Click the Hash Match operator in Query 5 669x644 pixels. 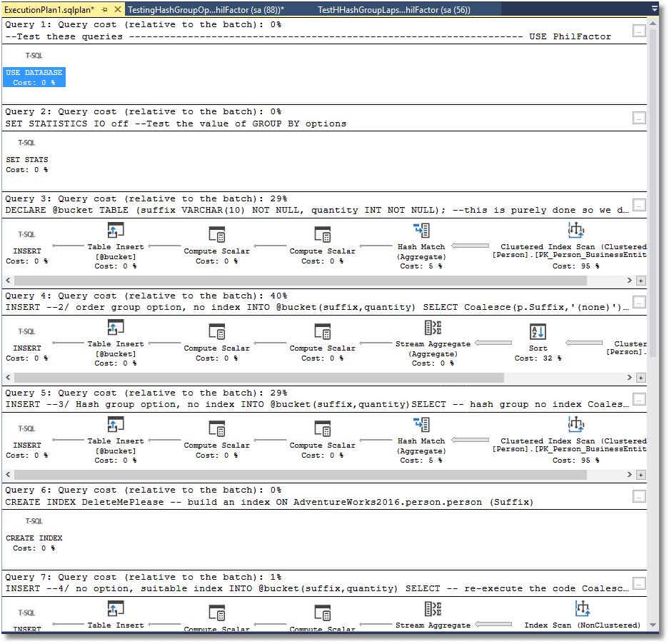[421, 425]
